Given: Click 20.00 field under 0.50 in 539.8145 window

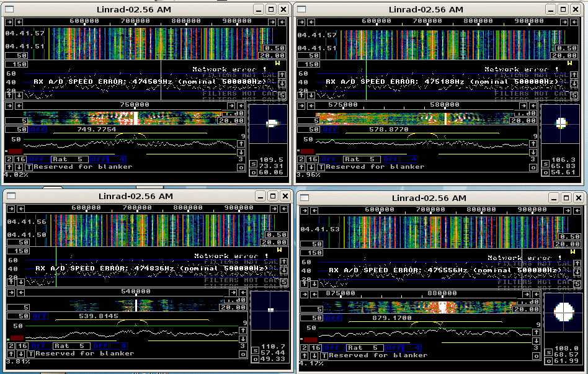Looking at the screenshot, I should click(274, 243).
